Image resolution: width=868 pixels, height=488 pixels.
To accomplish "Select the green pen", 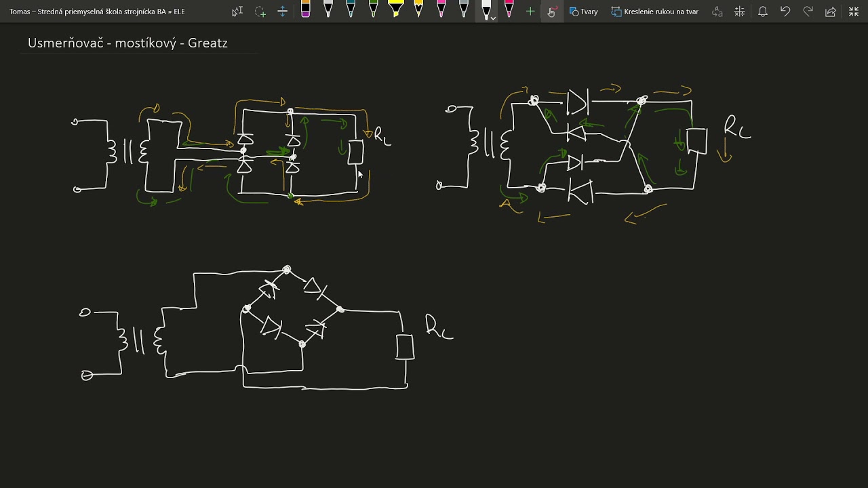I will click(x=373, y=9).
